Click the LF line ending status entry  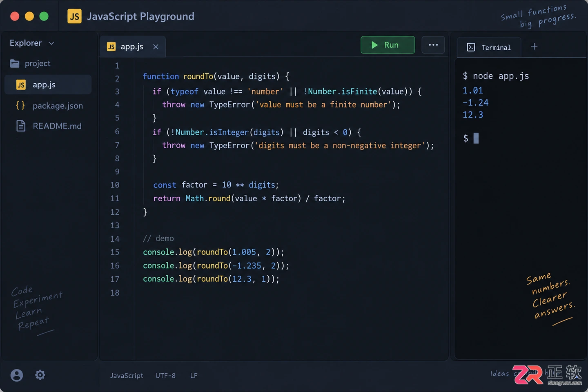click(x=194, y=376)
